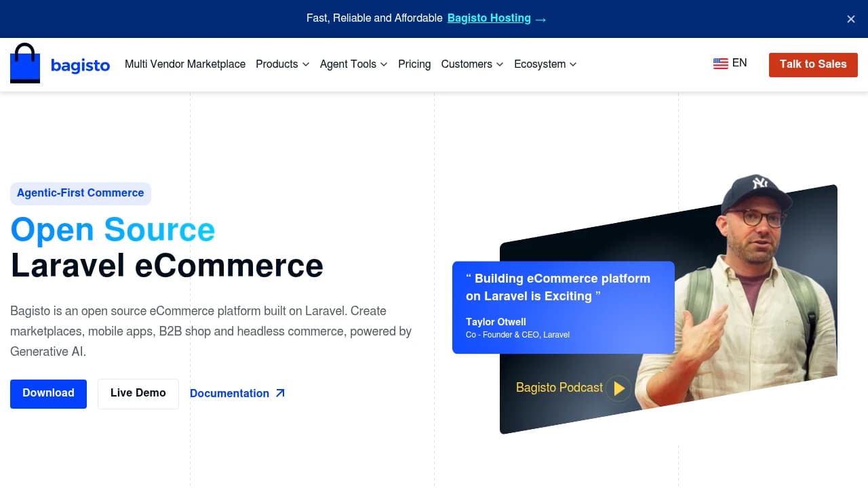Play the Bagisto Podcast video

point(618,388)
